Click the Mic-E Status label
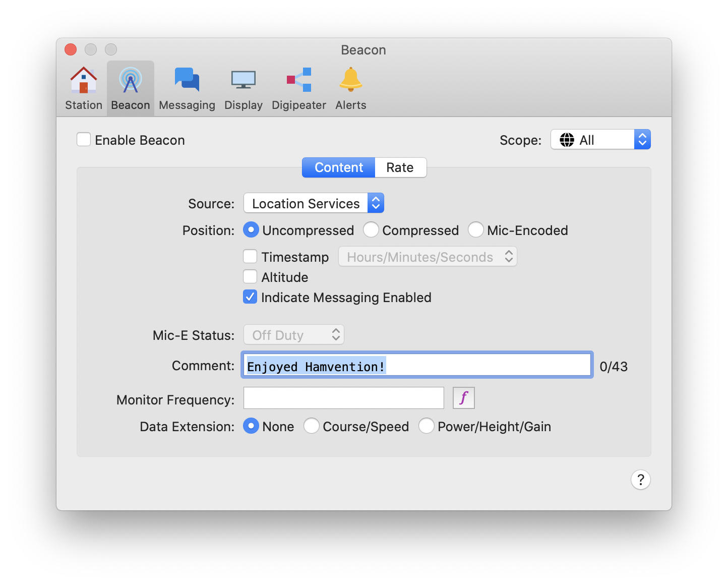The height and width of the screenshot is (585, 728). (x=194, y=335)
